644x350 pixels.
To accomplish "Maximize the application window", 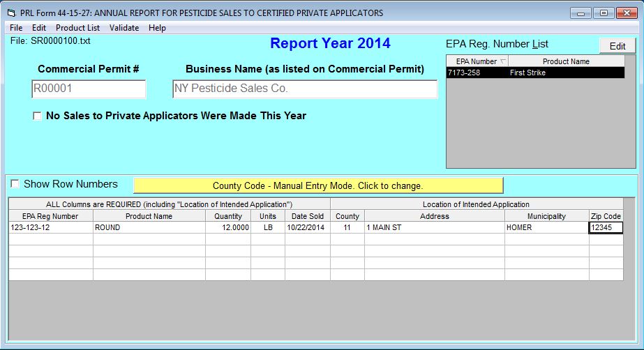I will click(x=603, y=13).
